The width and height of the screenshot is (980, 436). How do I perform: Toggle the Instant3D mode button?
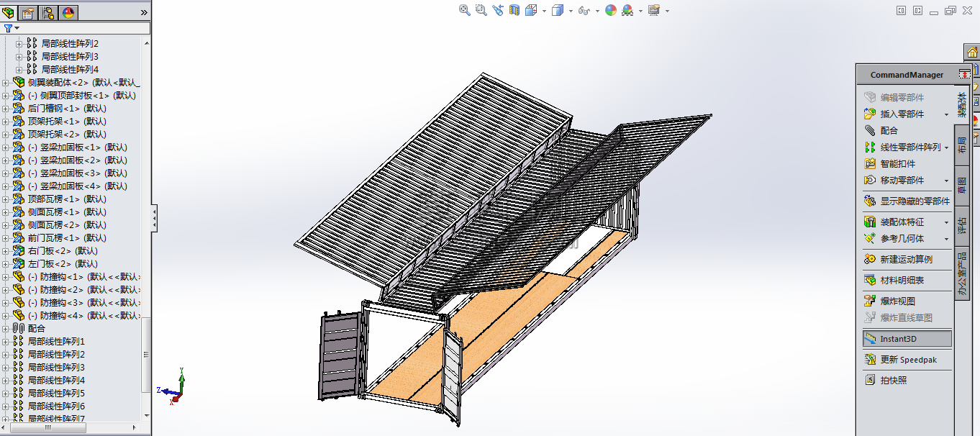[x=907, y=338]
